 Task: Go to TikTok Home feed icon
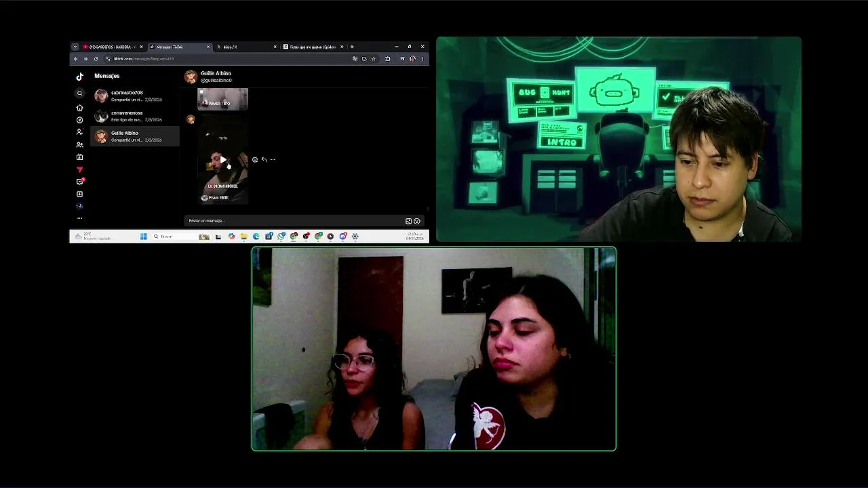point(79,108)
